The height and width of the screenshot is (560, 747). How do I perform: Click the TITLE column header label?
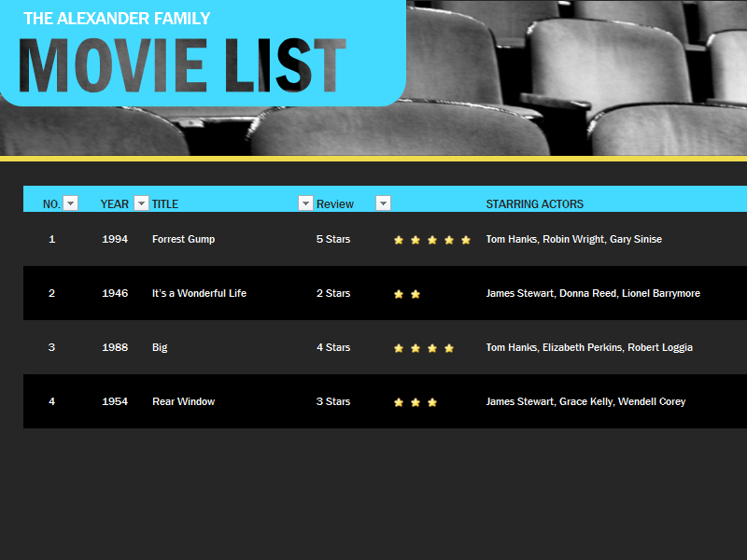pos(165,204)
